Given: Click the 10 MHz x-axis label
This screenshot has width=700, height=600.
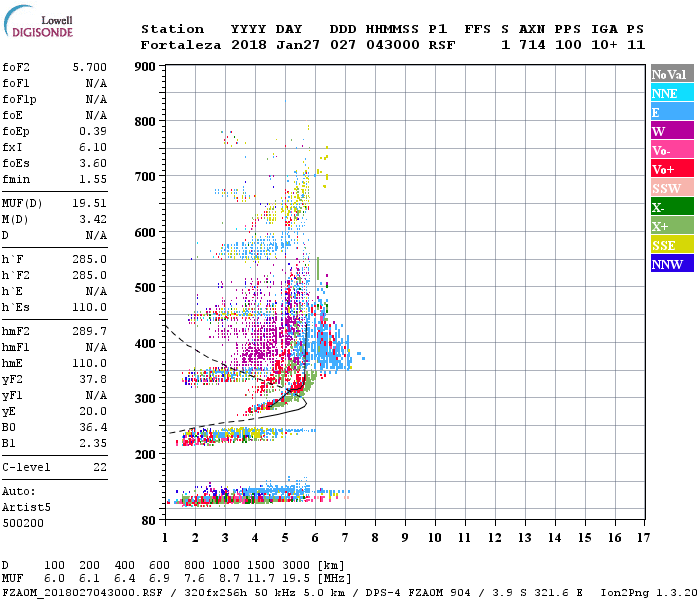Looking at the screenshot, I should pos(435,538).
